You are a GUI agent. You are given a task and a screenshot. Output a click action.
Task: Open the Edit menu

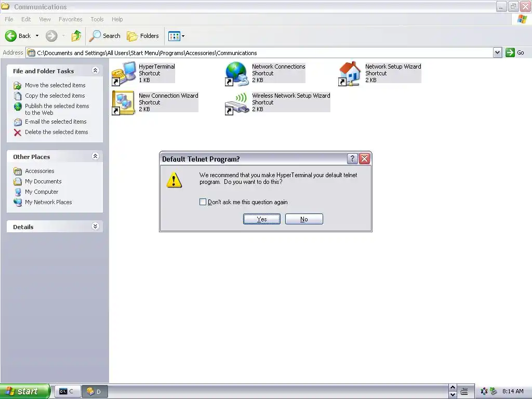coord(26,19)
